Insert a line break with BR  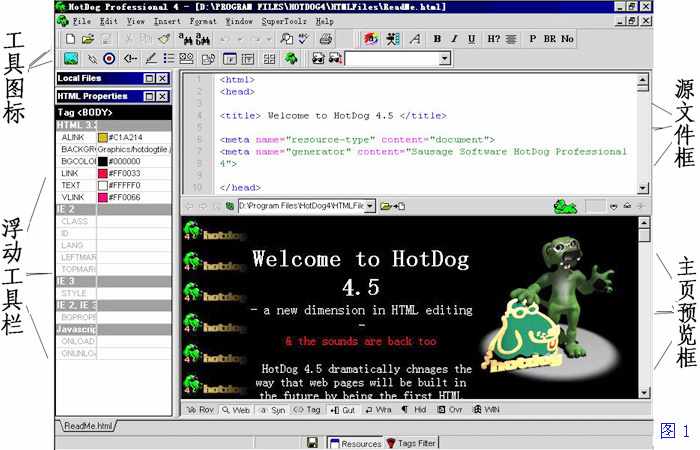pyautogui.click(x=549, y=39)
